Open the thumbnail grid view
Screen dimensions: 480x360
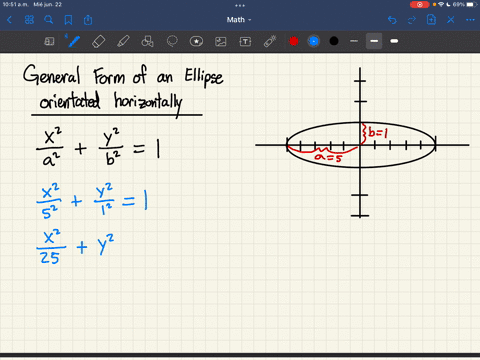[29, 20]
